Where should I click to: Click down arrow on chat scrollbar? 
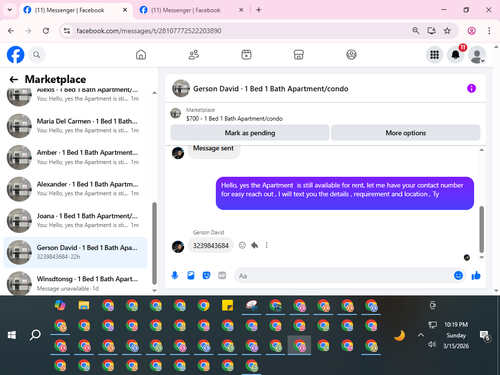[481, 257]
